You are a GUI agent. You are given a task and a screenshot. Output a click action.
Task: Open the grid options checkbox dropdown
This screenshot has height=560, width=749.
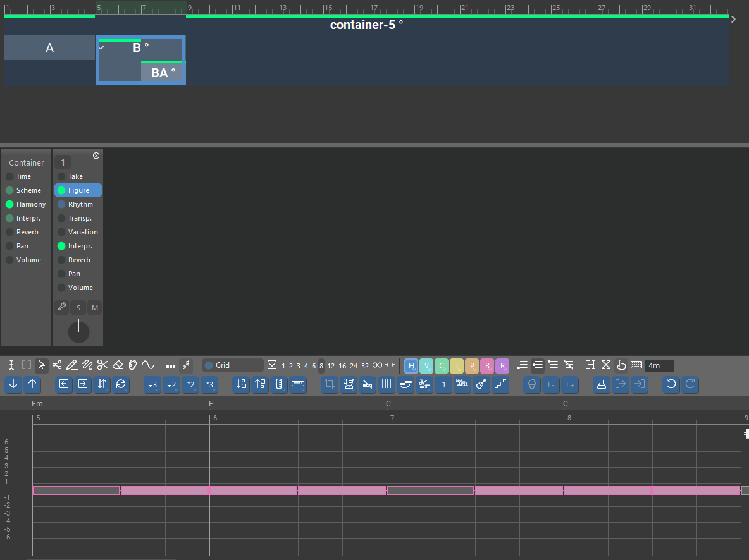[272, 365]
